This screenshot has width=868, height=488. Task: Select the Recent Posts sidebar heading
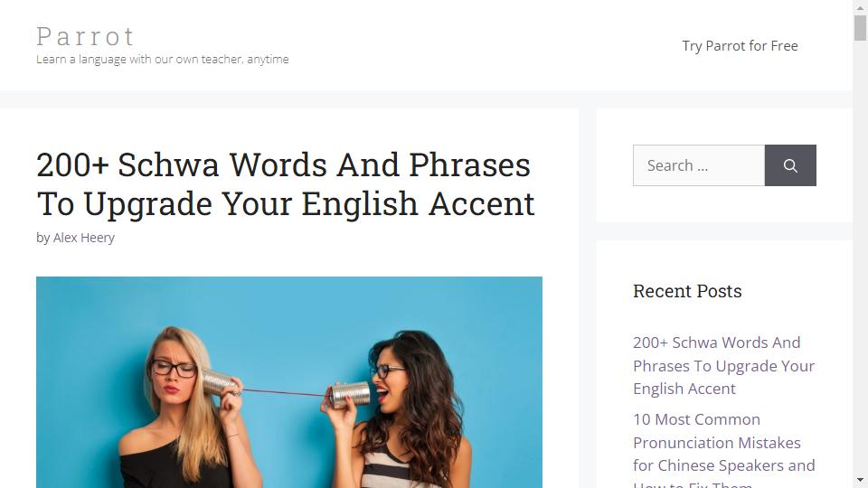pyautogui.click(x=687, y=291)
